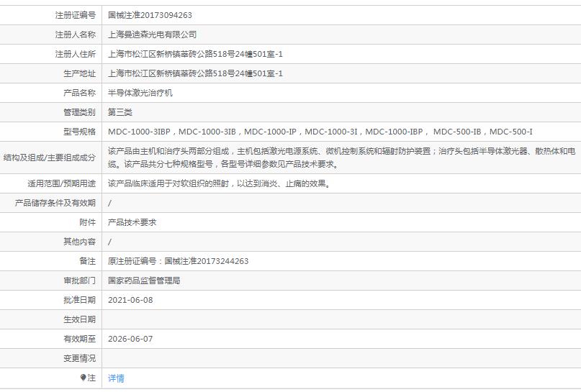Click the 附件 label
581x392 pixels.
pyautogui.click(x=87, y=222)
